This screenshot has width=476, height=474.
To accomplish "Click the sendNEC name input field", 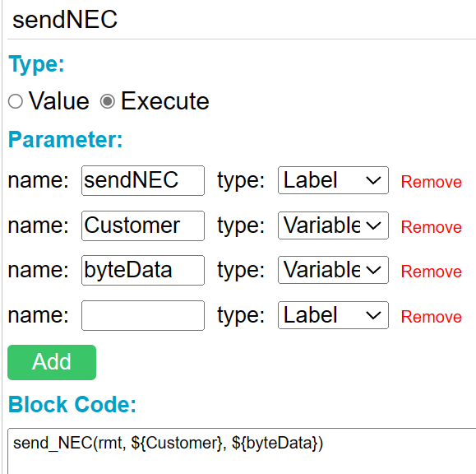I will (x=143, y=180).
